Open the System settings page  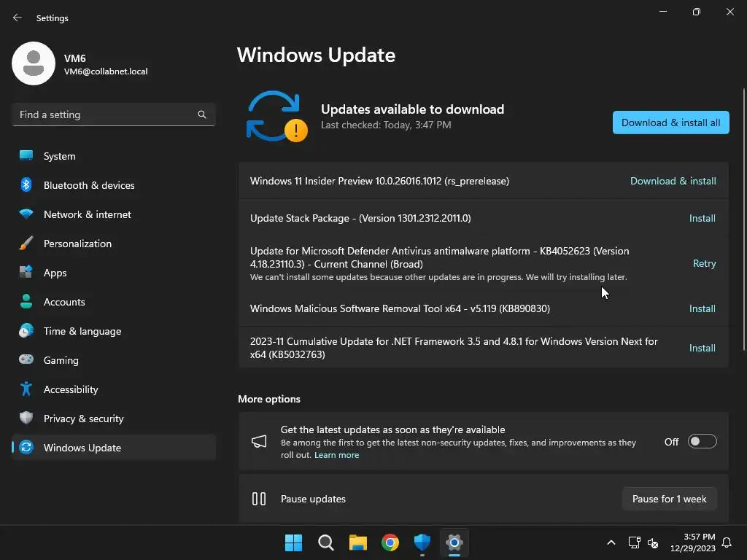click(113, 156)
